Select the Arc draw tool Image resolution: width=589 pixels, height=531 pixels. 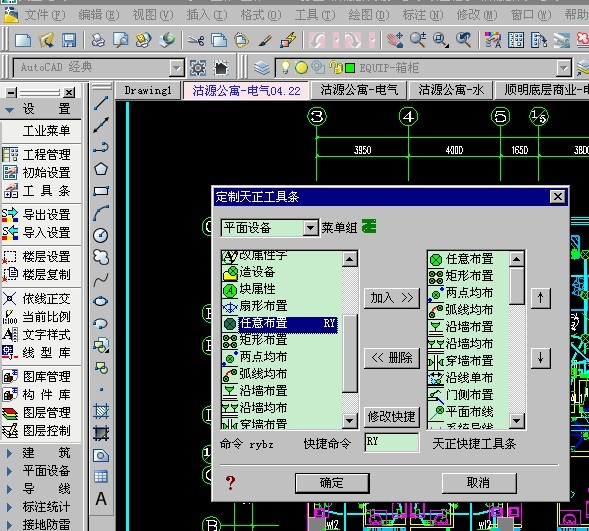tap(101, 213)
